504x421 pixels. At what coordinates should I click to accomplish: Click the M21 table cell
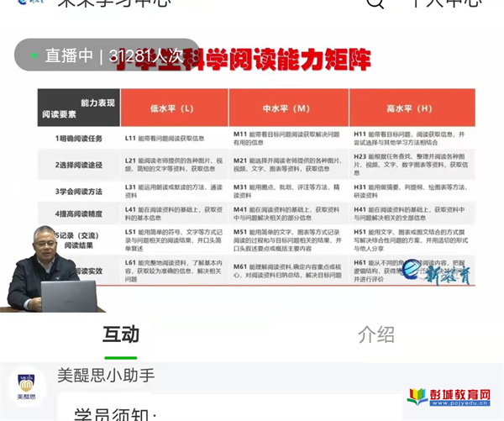coord(287,165)
